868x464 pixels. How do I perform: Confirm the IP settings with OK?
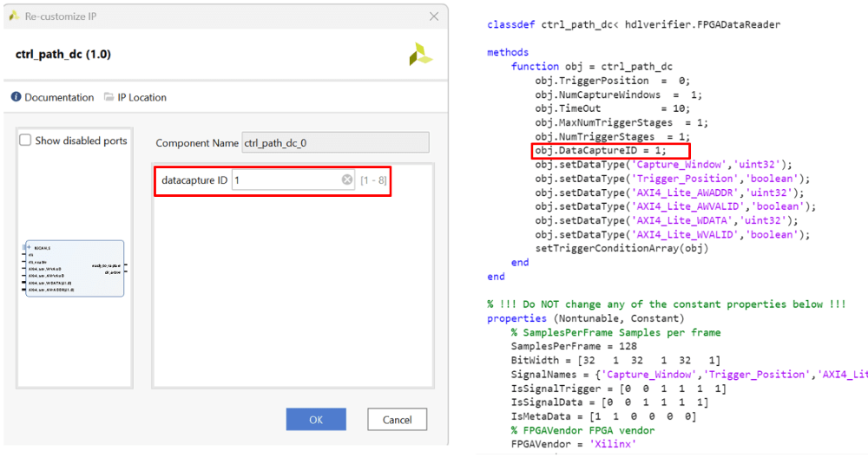(316, 419)
